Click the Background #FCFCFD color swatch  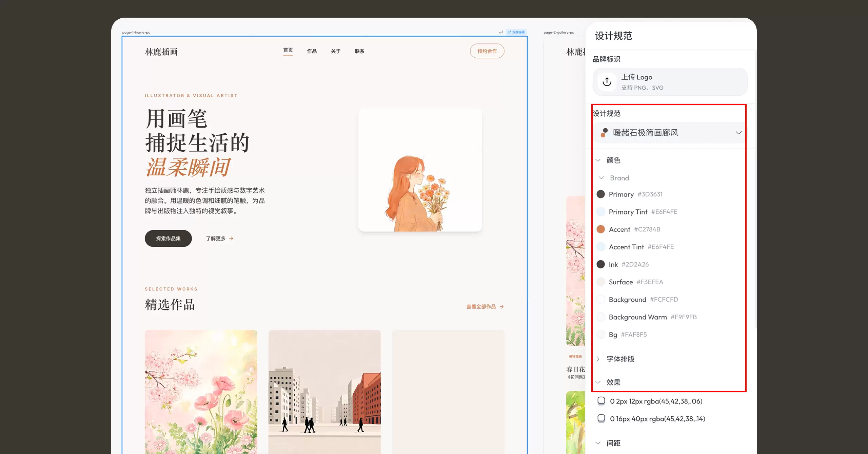(600, 300)
